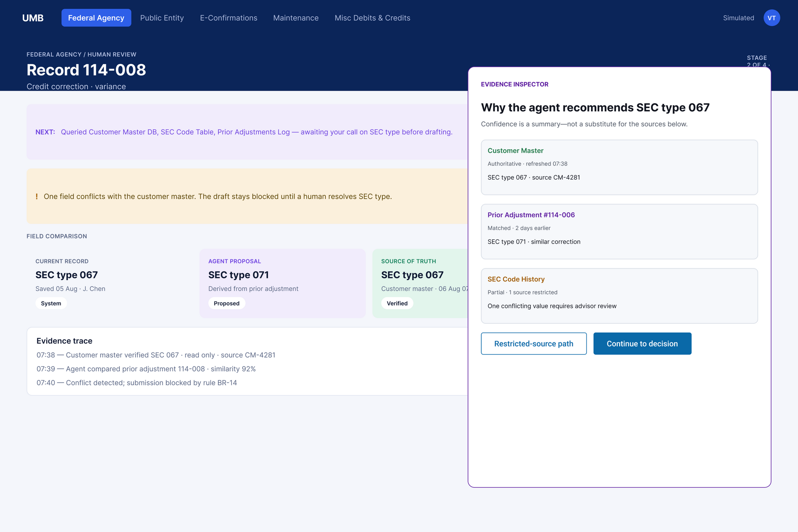
Task: Click the NEXT: queried sources banner
Action: click(x=247, y=132)
